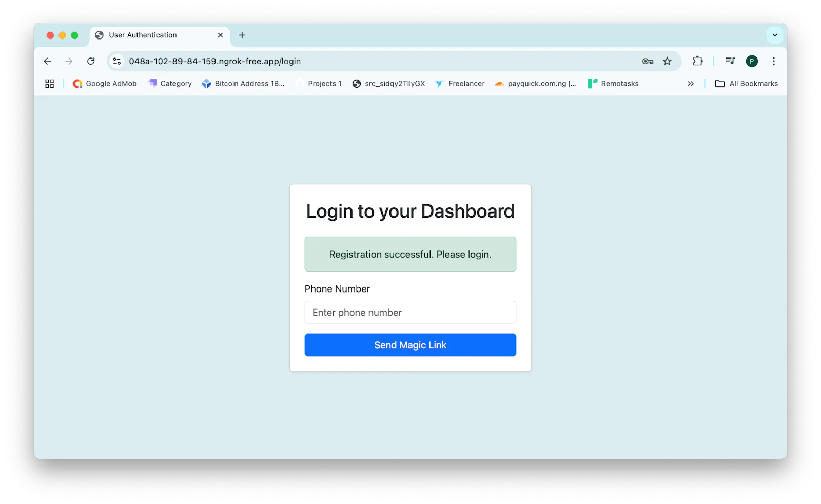Open the Google AdMob bookmark
The width and height of the screenshot is (821, 504).
[105, 83]
